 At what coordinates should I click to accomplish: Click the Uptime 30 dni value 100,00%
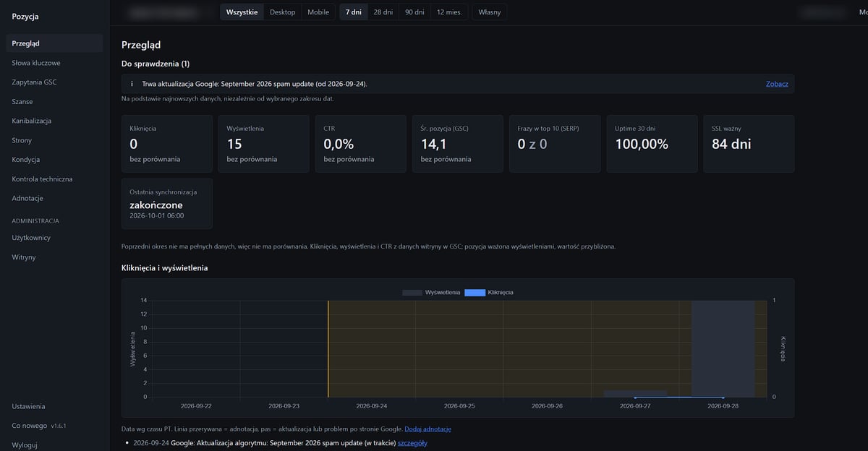point(642,144)
